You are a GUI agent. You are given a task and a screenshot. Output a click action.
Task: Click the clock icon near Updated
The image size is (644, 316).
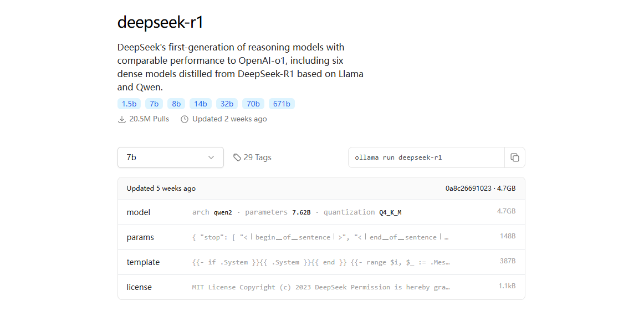click(x=185, y=119)
